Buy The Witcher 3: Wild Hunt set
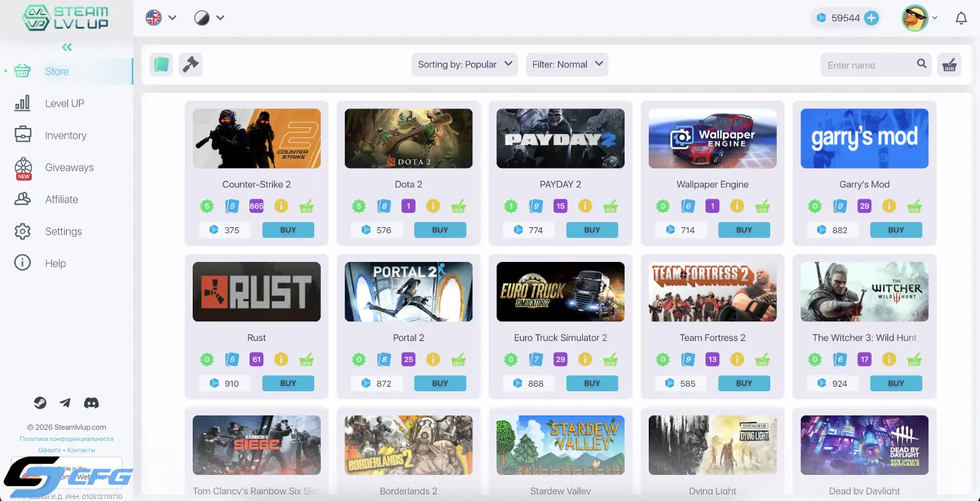The width and height of the screenshot is (980, 501). tap(896, 383)
